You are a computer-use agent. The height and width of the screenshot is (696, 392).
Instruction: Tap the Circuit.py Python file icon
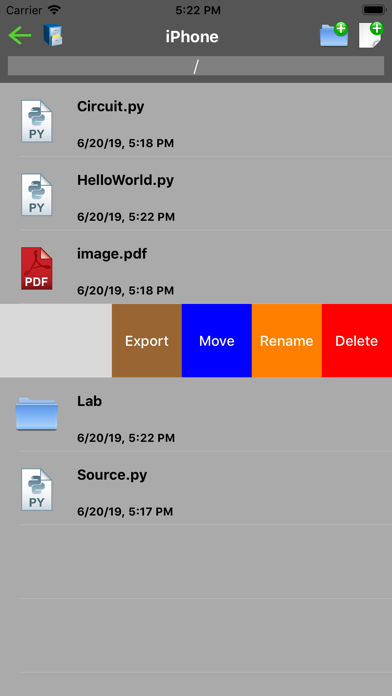click(x=36, y=121)
